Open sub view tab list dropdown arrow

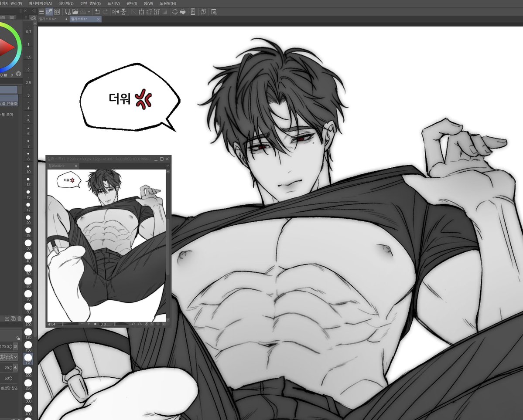tap(167, 166)
